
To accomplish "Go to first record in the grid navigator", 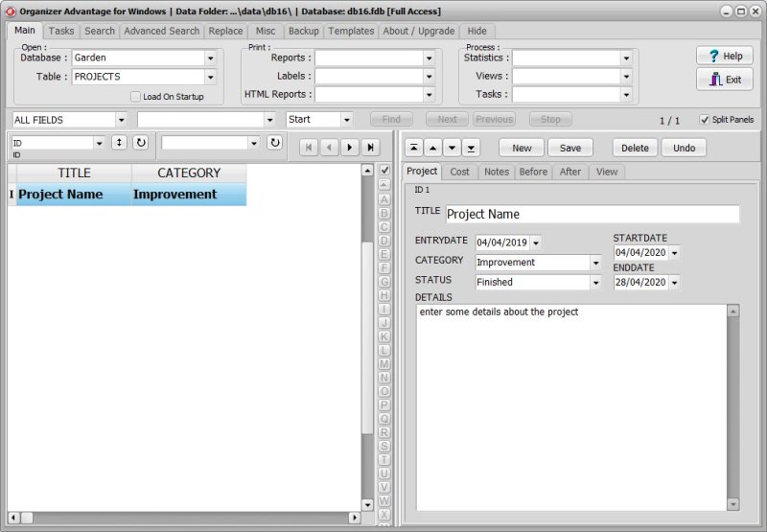I will pos(309,148).
